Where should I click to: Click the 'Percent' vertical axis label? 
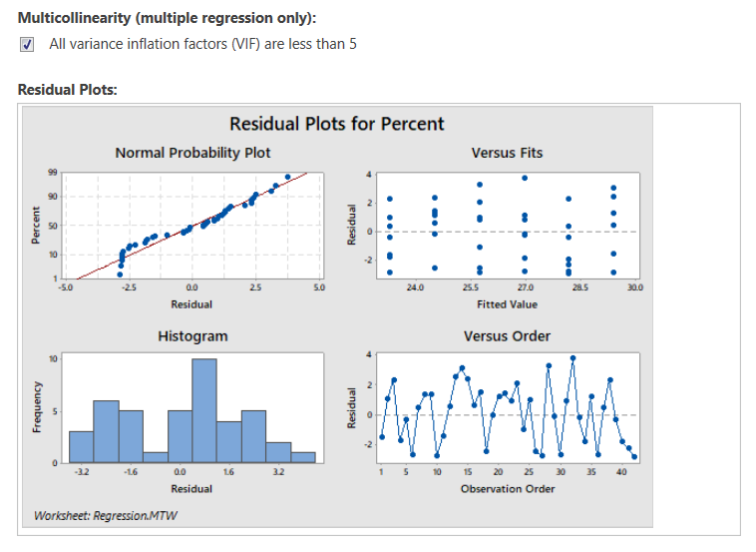[x=36, y=228]
